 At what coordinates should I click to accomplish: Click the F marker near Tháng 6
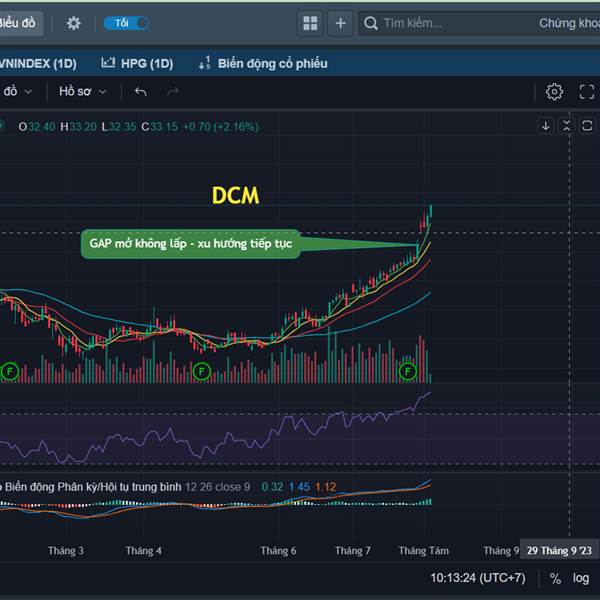point(201,371)
